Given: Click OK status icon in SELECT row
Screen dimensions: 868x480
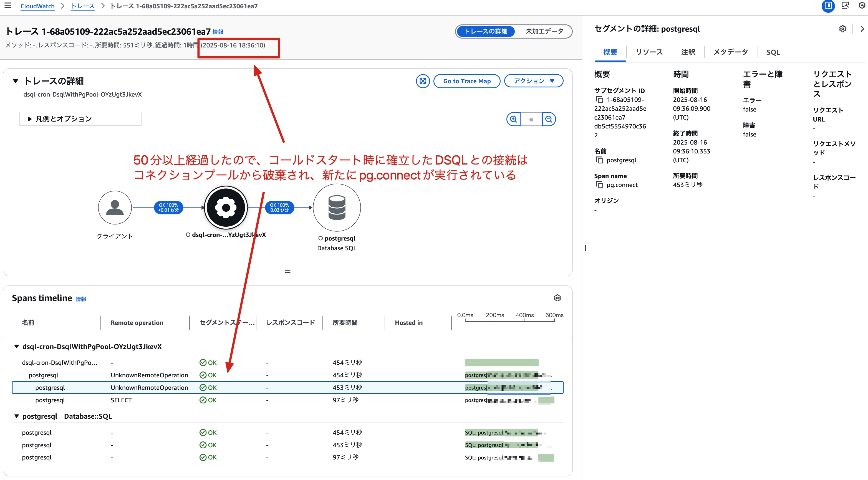Looking at the screenshot, I should click(203, 400).
